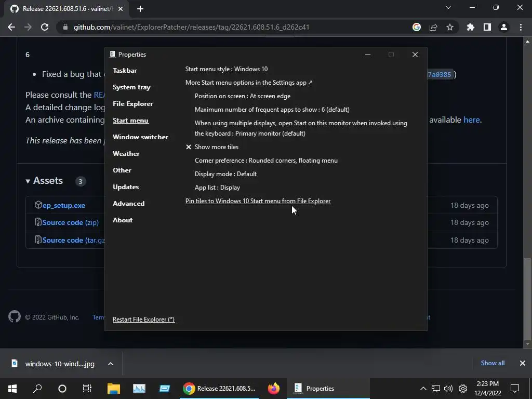Switch to Chrome Release window in taskbar
Screen dimensions: 532x399
[219, 389]
